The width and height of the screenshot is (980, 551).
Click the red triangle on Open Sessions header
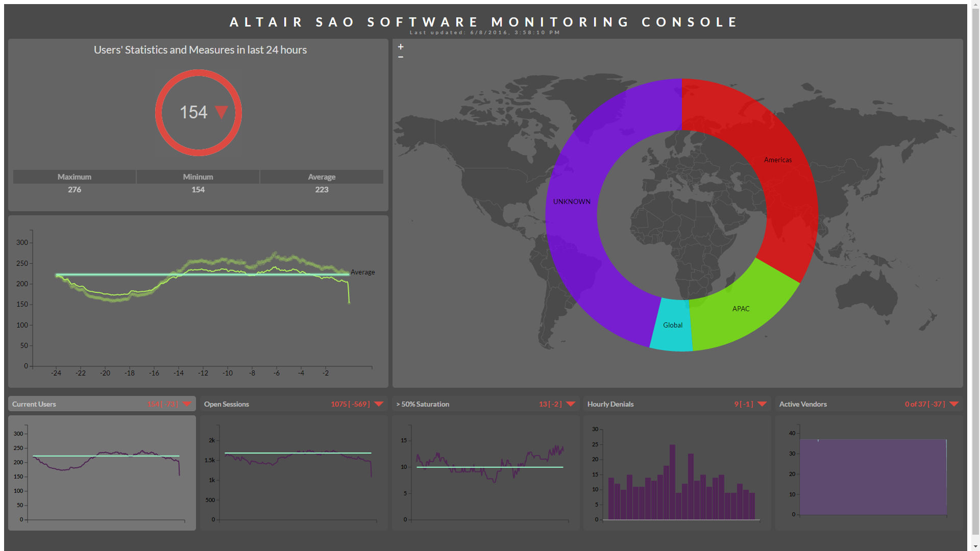[377, 404]
